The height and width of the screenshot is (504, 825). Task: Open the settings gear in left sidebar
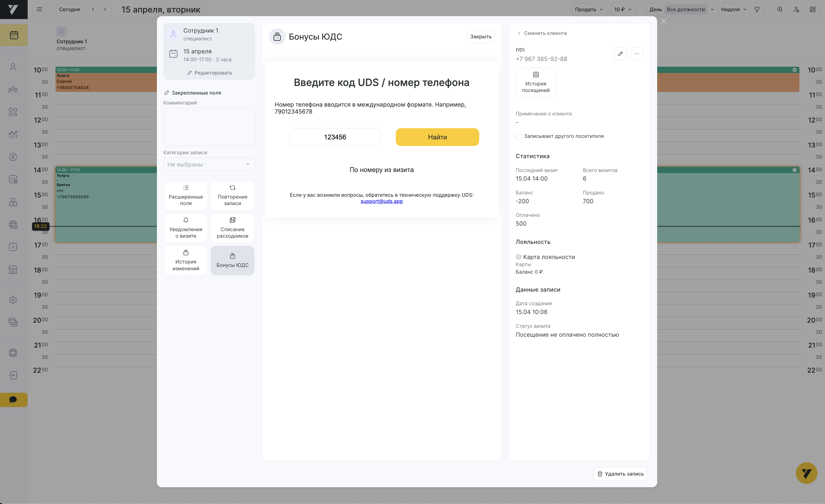point(13,300)
